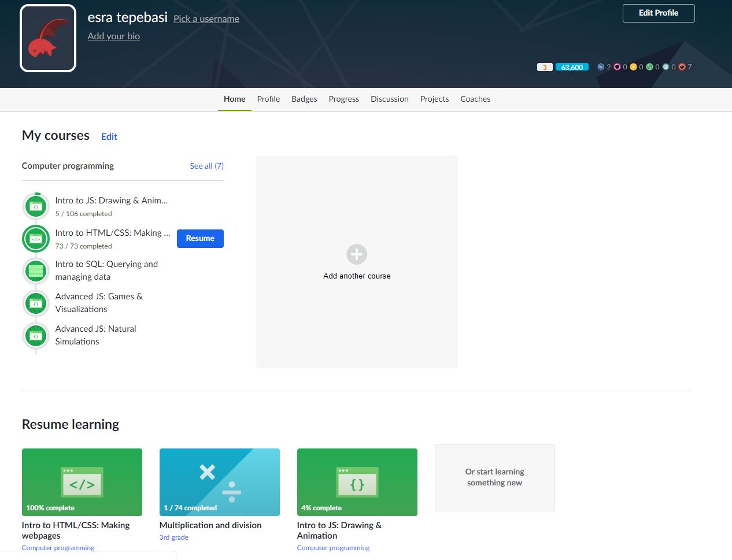This screenshot has height=560, width=732.
Task: Click the See all (7) link
Action: [x=206, y=166]
